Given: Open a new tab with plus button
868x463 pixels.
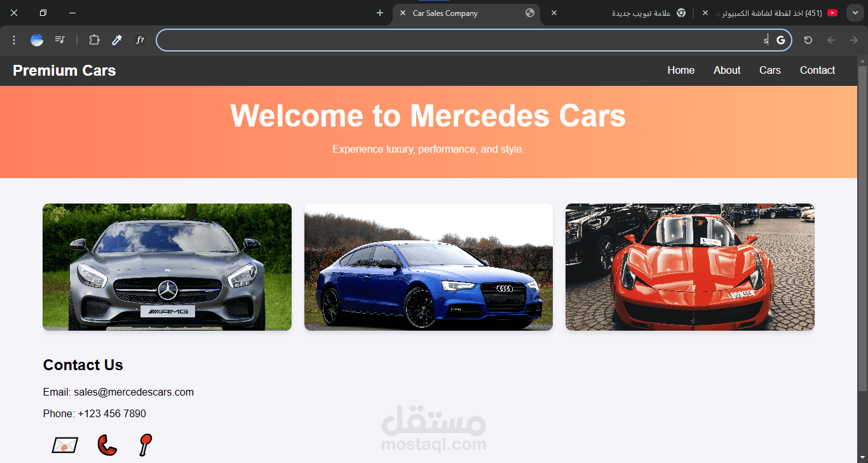Looking at the screenshot, I should (x=380, y=13).
